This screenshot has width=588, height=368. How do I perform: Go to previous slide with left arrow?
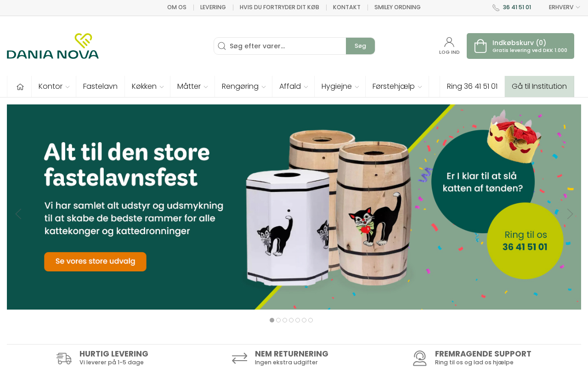(x=18, y=214)
